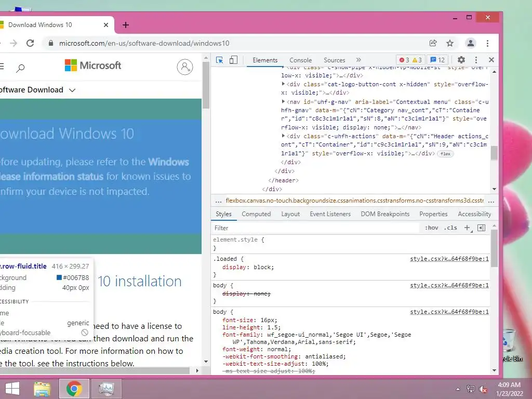Expand the cat-logo-button-cont div node

coord(283,84)
